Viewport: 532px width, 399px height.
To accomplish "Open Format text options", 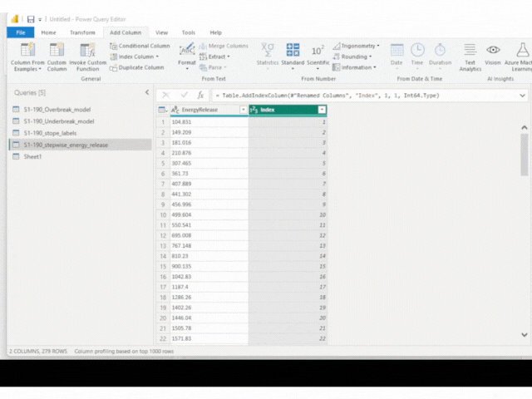I will click(x=187, y=56).
